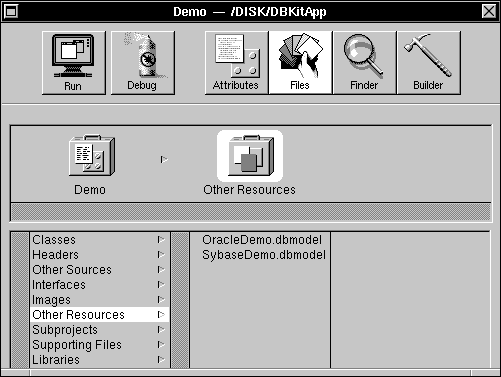The height and width of the screenshot is (377, 501).
Task: Select the Headers category row
Action: coord(100,255)
